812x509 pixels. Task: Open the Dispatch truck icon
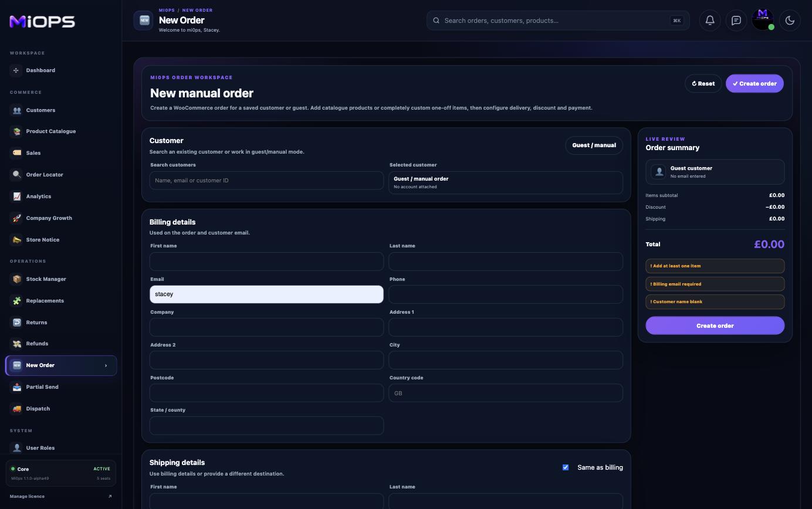tap(16, 409)
